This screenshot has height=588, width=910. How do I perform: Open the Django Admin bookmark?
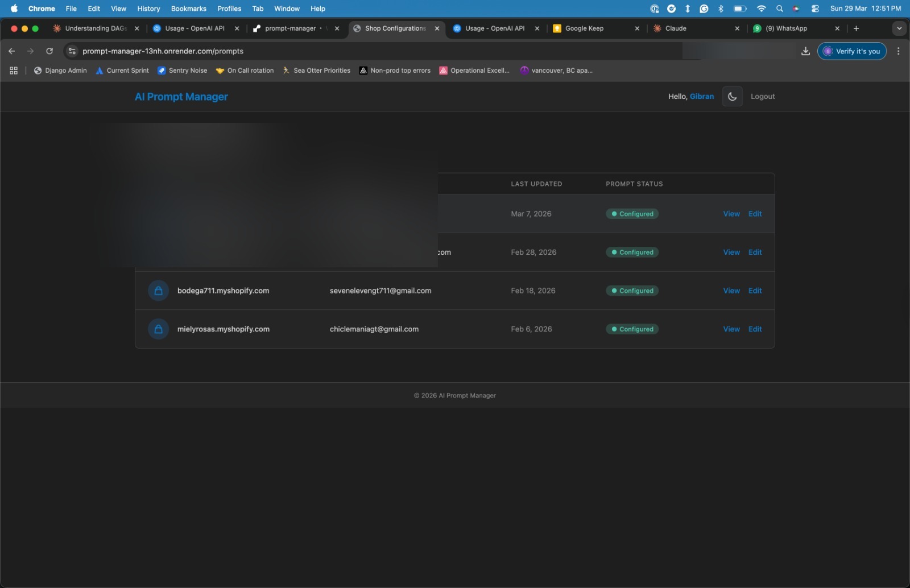[x=60, y=71]
